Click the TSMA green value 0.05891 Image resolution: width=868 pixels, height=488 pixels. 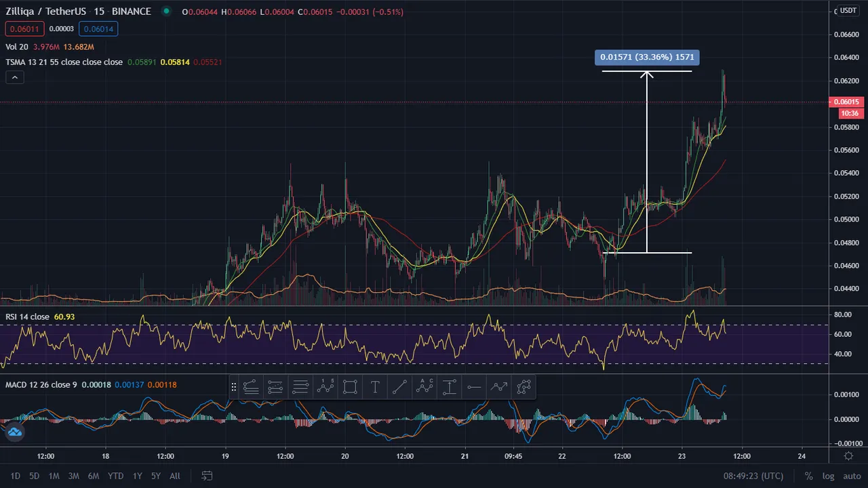142,62
